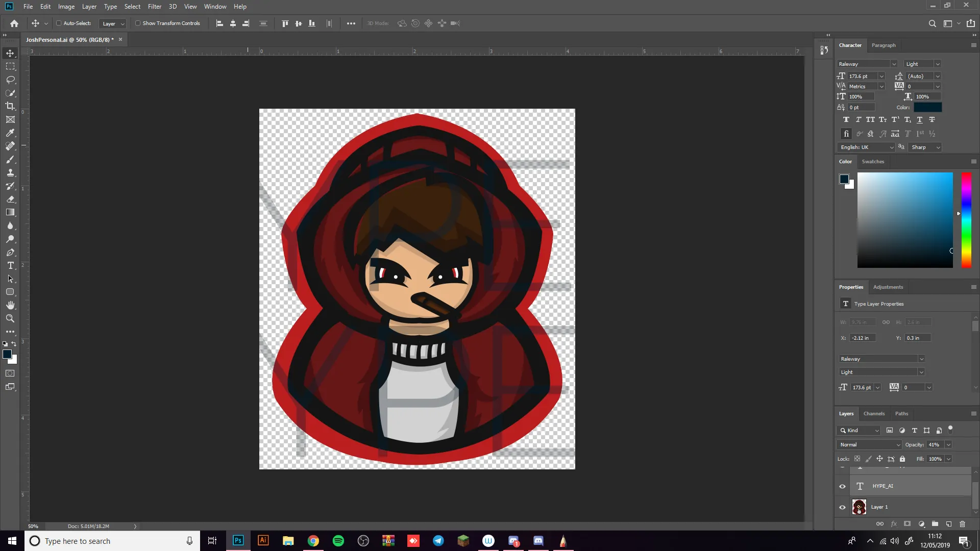This screenshot has height=551, width=980.
Task: Select the Eraser tool
Action: (10, 199)
